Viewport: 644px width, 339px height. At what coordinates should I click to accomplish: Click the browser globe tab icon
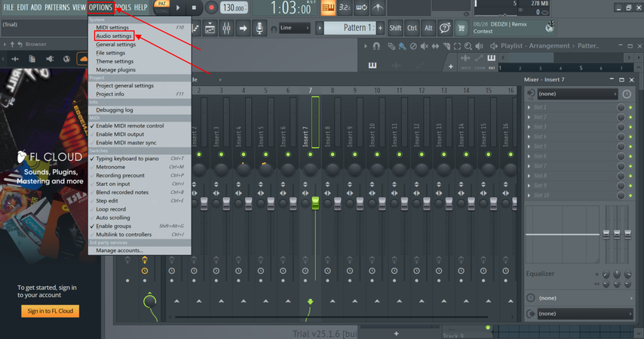[x=66, y=59]
